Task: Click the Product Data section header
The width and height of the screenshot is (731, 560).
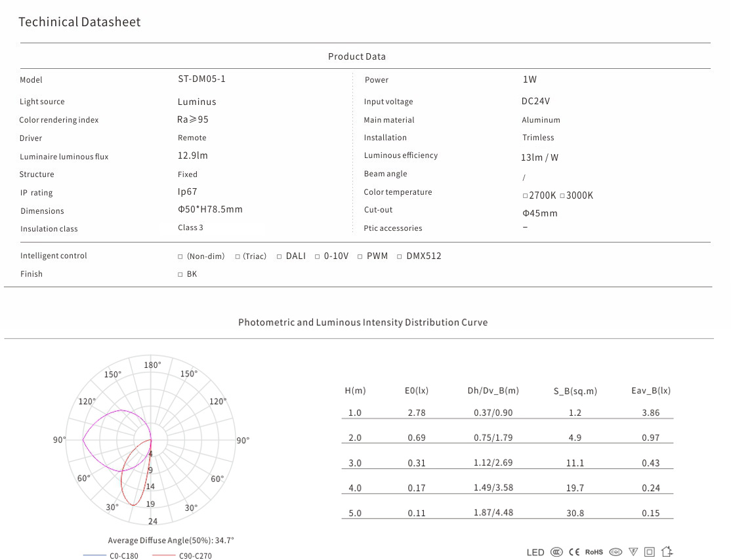Action: click(x=357, y=56)
